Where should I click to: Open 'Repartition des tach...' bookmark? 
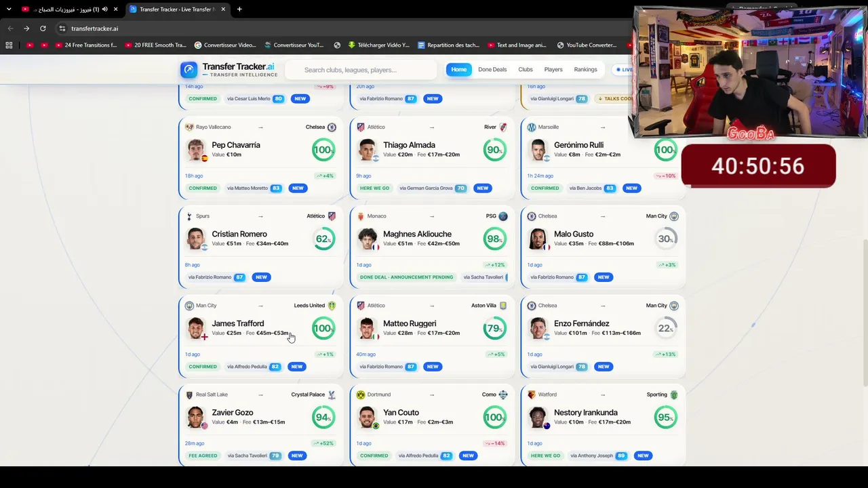[x=448, y=45]
